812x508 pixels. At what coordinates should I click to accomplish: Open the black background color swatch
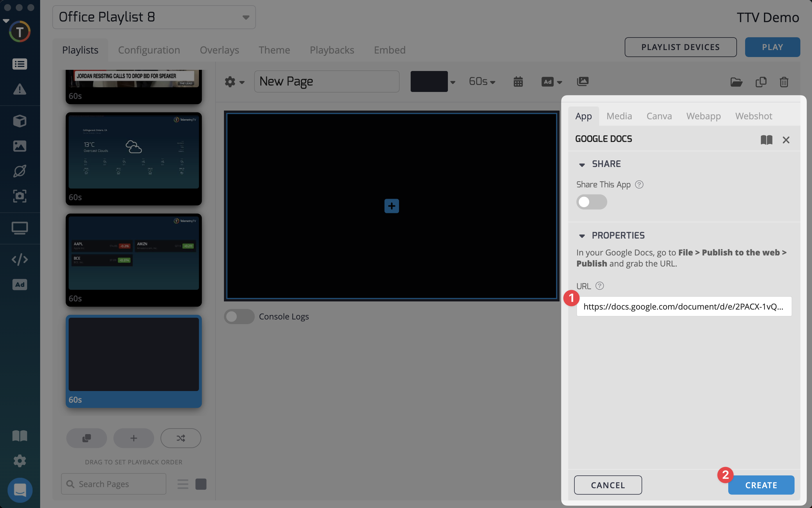[429, 82]
